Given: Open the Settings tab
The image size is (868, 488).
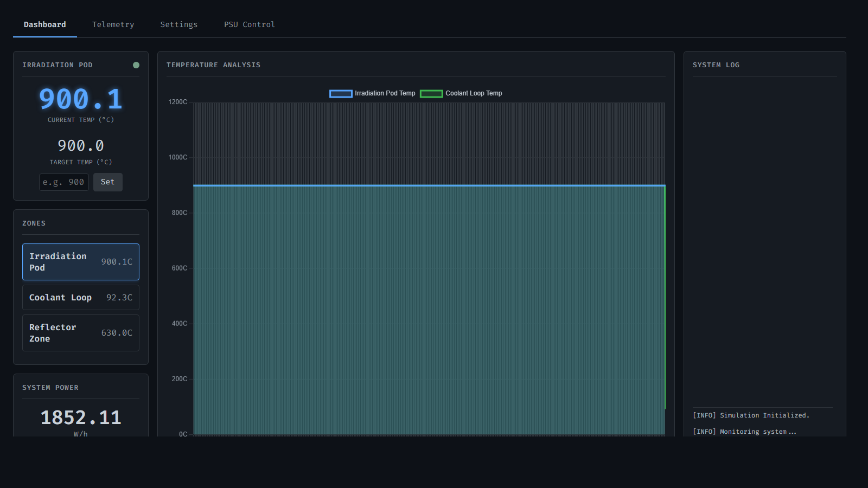Looking at the screenshot, I should 179,24.
